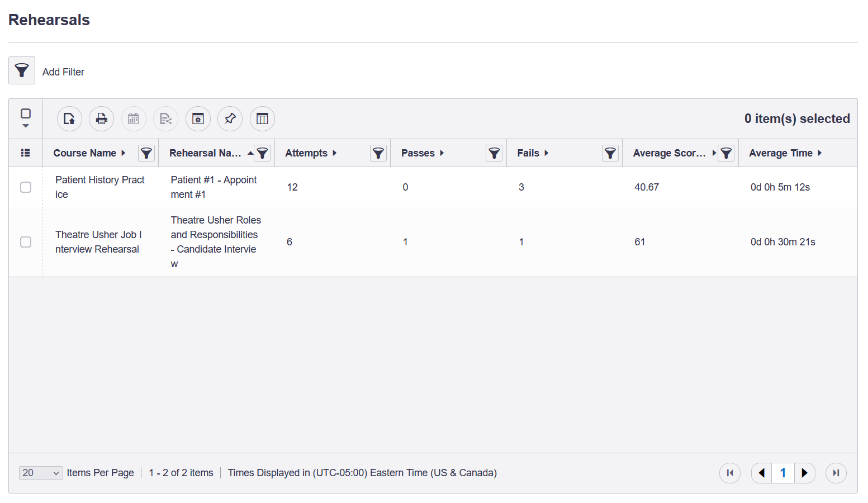Click average time '0d 0h 5m 12s'
Screen dimensions: 868x503
780,187
